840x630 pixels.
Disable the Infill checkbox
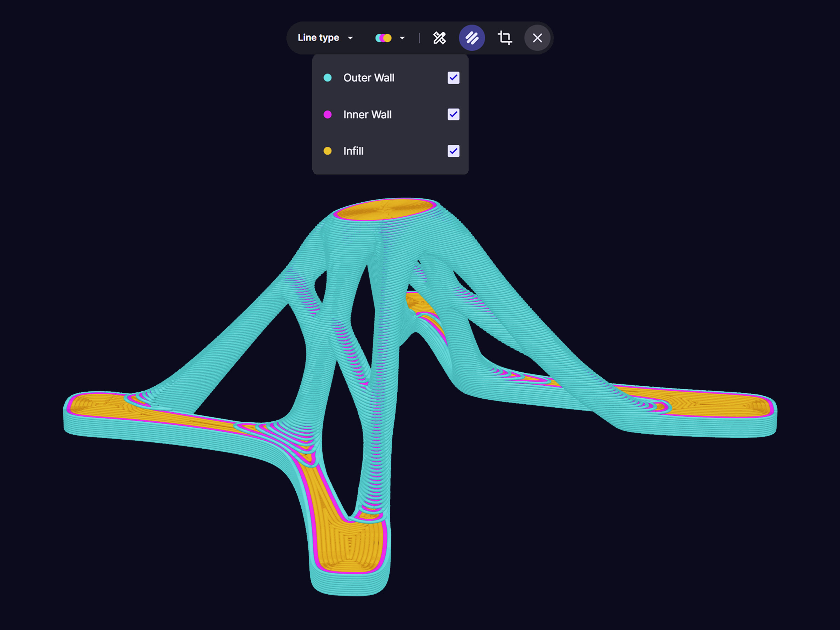(x=453, y=151)
